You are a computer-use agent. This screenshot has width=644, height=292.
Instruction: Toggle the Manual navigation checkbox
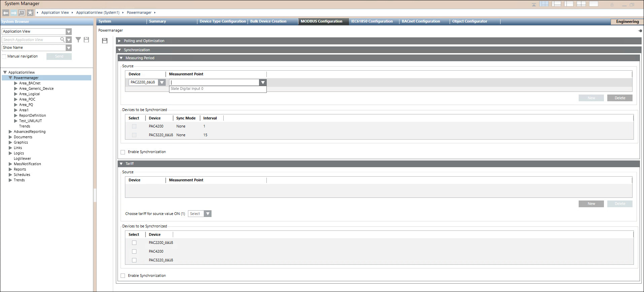(4, 57)
